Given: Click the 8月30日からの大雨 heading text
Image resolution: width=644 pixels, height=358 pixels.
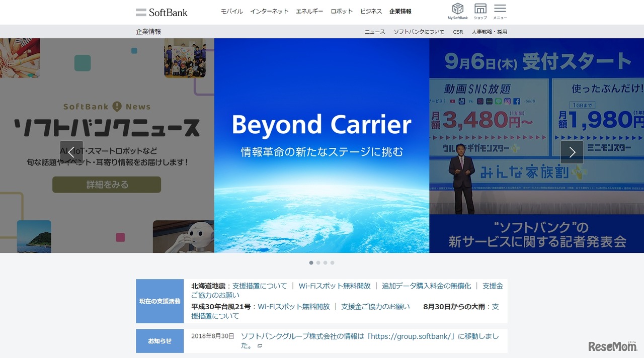Looking at the screenshot, I should coord(455,306).
